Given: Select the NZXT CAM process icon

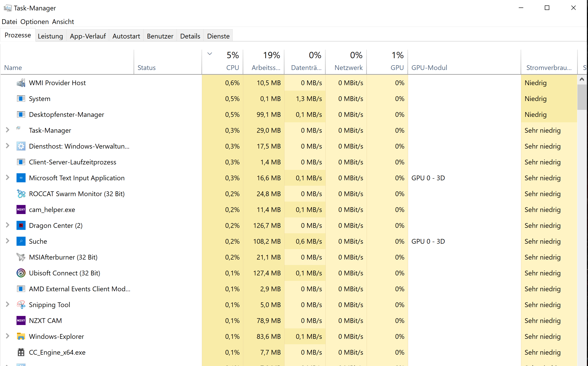Looking at the screenshot, I should coord(21,320).
